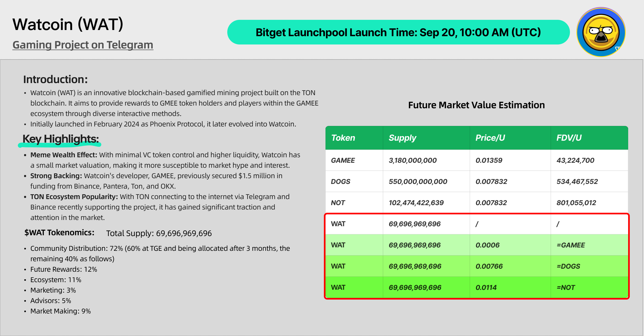
Task: Click the =NOT FDV cell
Action: 589,287
